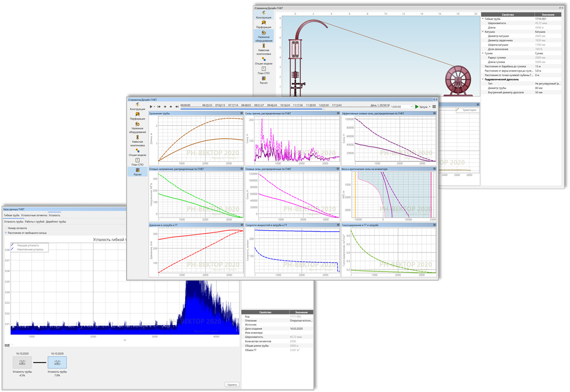
Task: Open Навесная компоновка in front calculation window
Action: pos(137,141)
